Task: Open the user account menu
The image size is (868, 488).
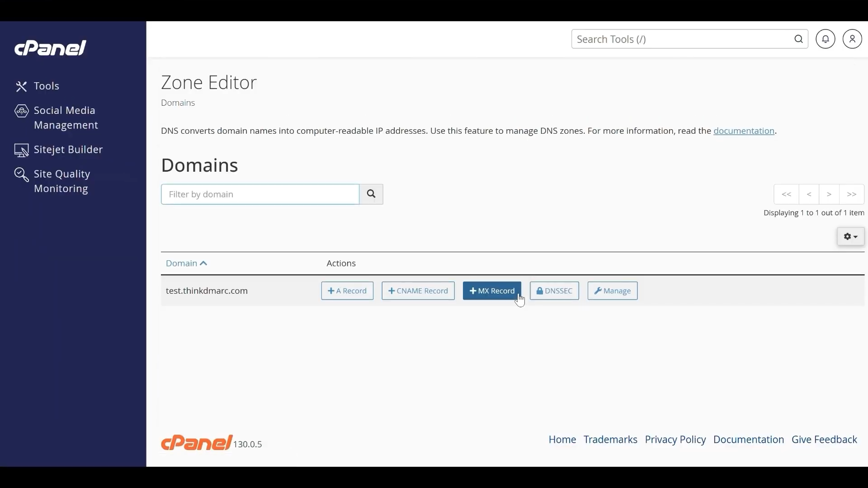Action: [x=853, y=39]
